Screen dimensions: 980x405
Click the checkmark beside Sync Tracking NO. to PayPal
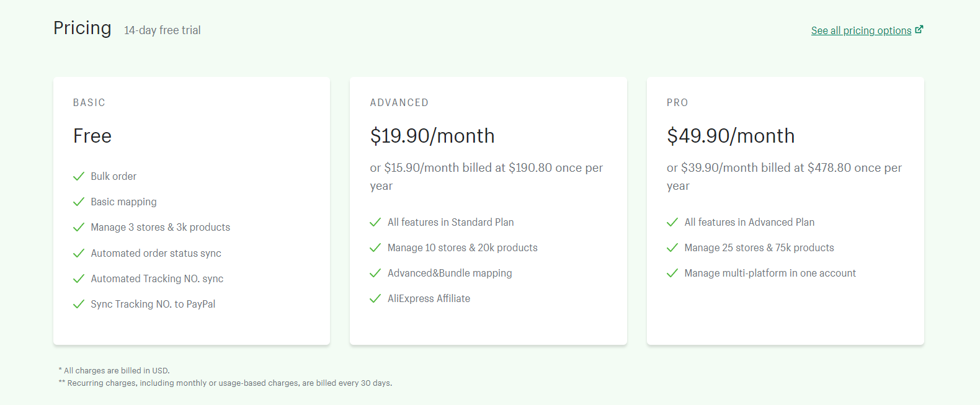coord(79,304)
